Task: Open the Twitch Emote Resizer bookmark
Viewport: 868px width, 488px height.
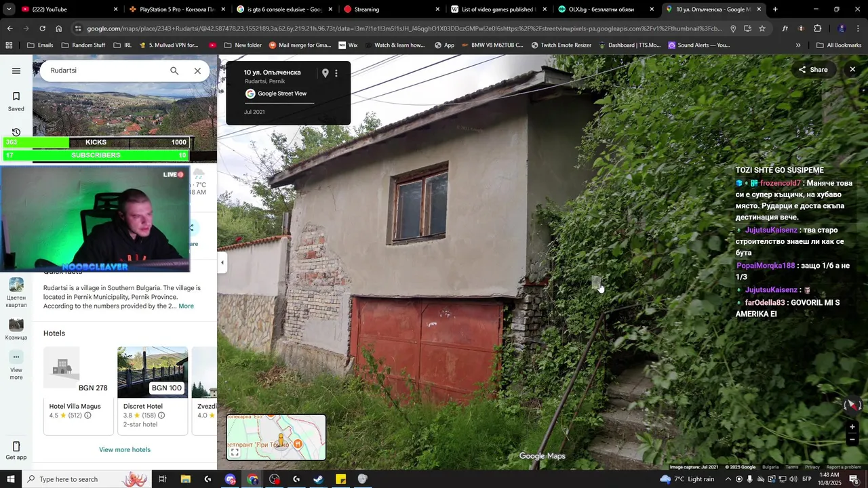Action: [561, 45]
